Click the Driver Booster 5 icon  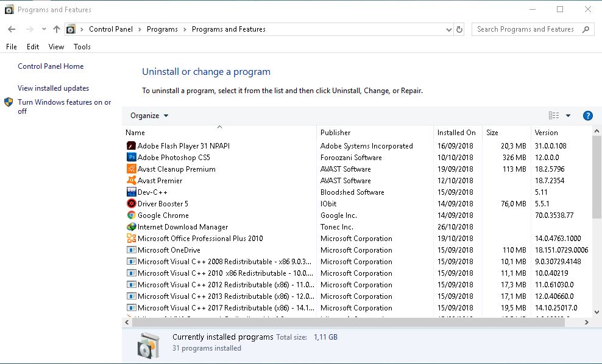(x=131, y=203)
